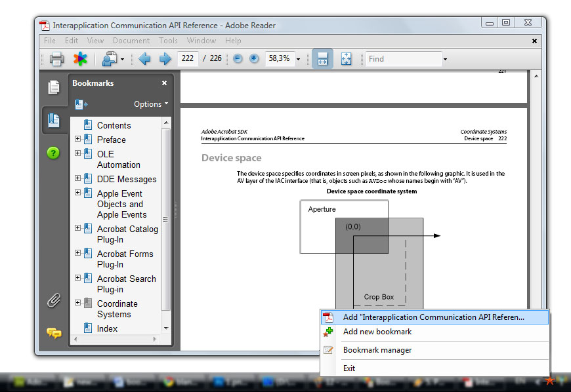Click bookmarks panel scroll up arrow
Screen dimensions: 571x392
point(166,123)
